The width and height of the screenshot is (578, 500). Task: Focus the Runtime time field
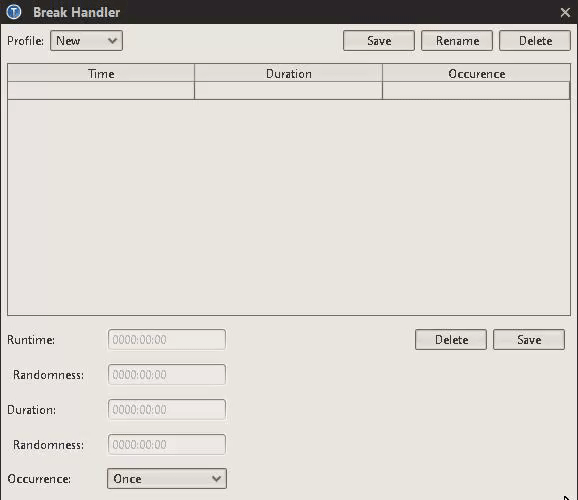click(x=167, y=340)
